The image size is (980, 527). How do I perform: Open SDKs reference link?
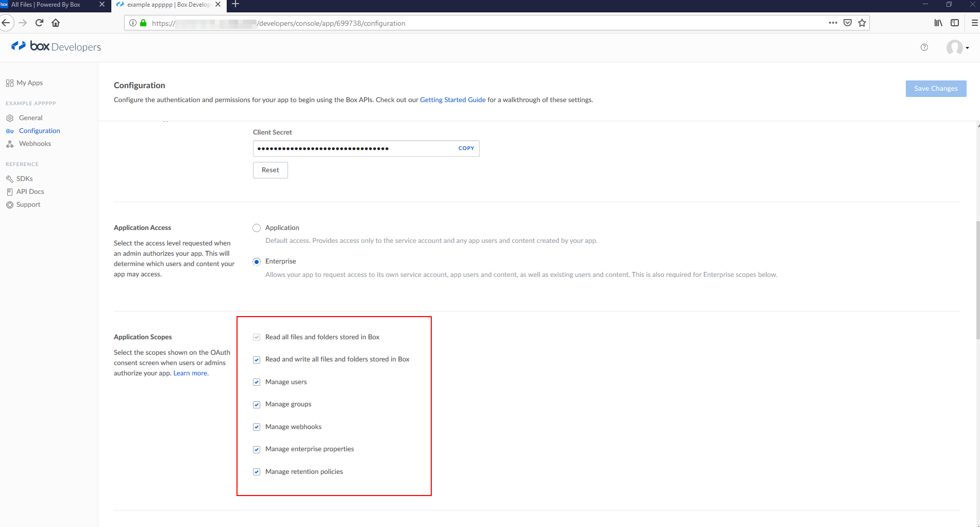25,179
